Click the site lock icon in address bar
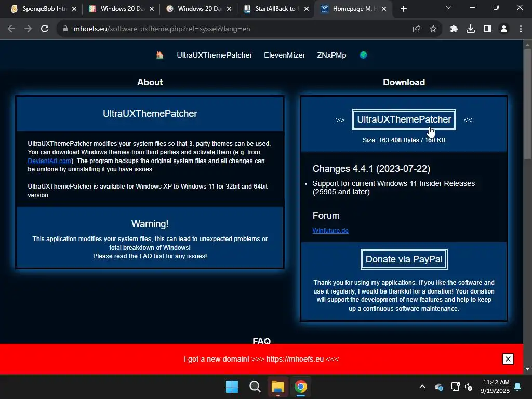 click(x=65, y=29)
